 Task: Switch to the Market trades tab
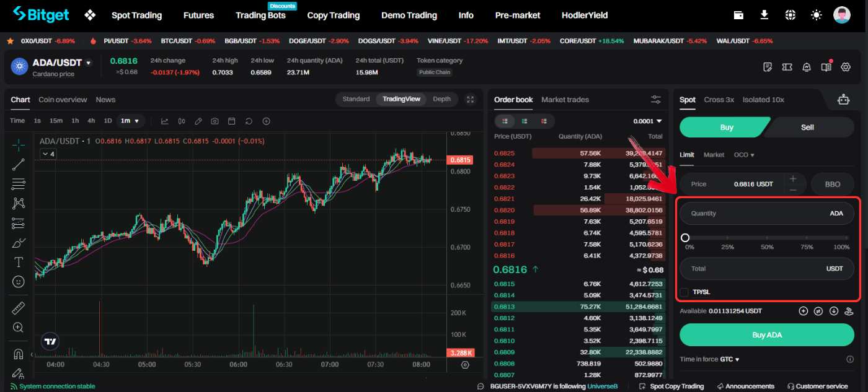(x=565, y=99)
